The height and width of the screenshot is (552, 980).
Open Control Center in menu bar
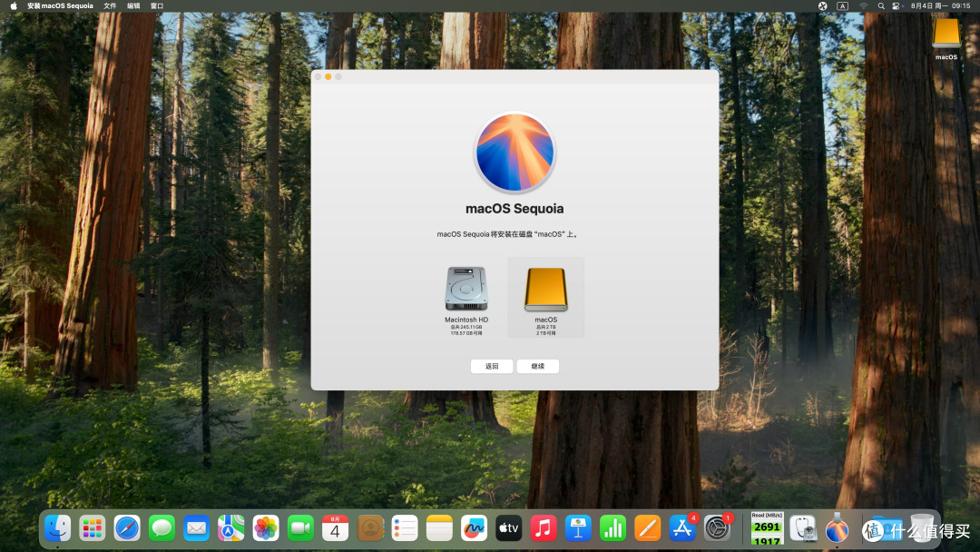[897, 5]
